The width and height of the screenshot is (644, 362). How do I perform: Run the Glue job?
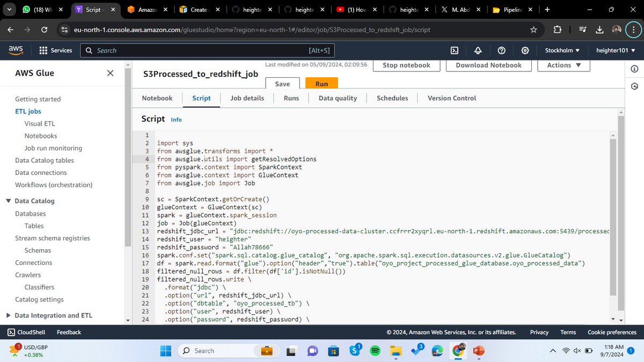click(321, 84)
